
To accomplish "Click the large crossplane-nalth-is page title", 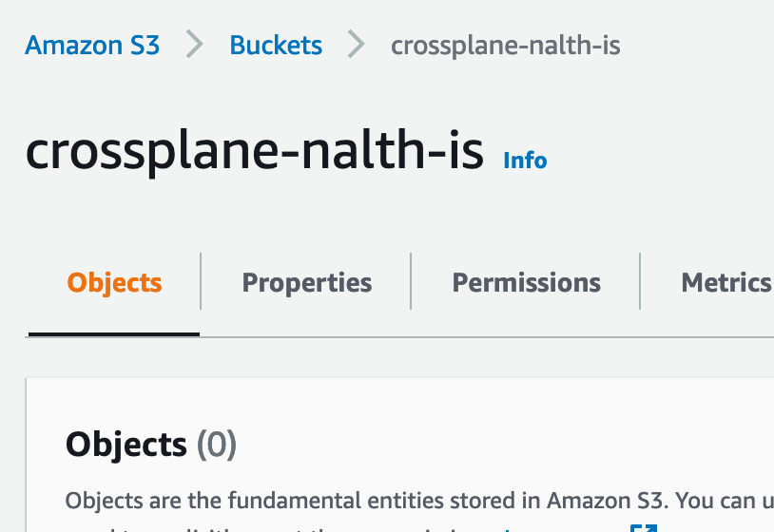I will [x=254, y=151].
